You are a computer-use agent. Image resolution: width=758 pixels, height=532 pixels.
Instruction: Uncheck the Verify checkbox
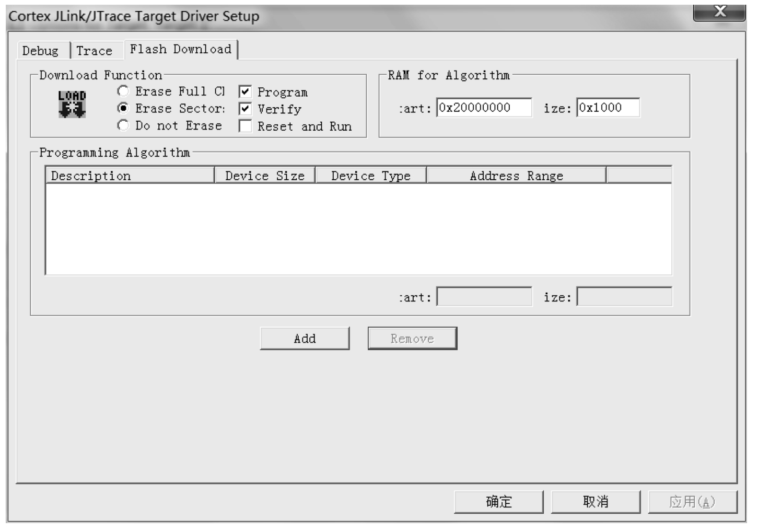[x=245, y=109]
